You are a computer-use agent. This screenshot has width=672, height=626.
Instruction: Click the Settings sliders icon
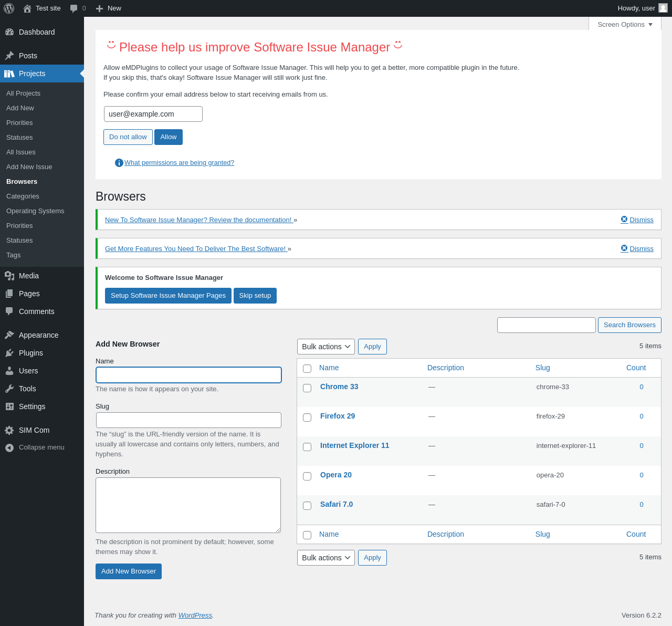(x=9, y=406)
